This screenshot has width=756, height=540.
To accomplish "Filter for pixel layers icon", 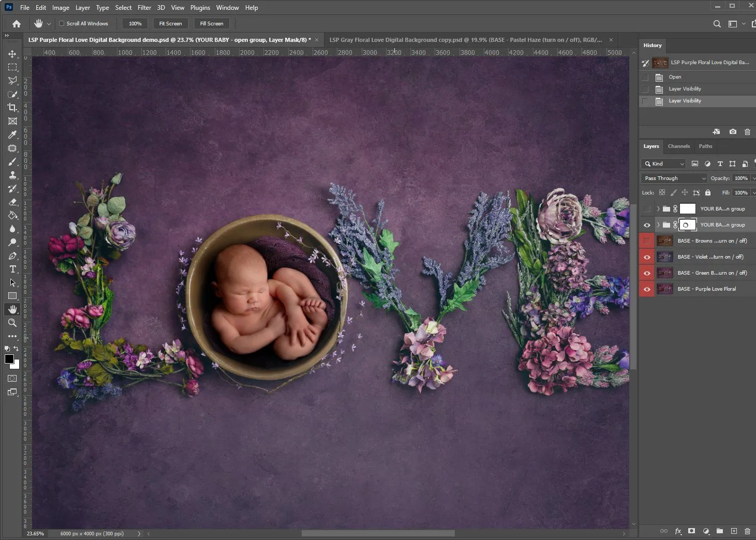I will [695, 163].
